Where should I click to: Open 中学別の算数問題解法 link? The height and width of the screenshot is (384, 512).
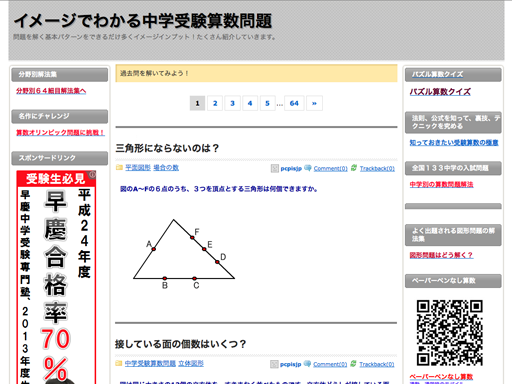click(441, 184)
